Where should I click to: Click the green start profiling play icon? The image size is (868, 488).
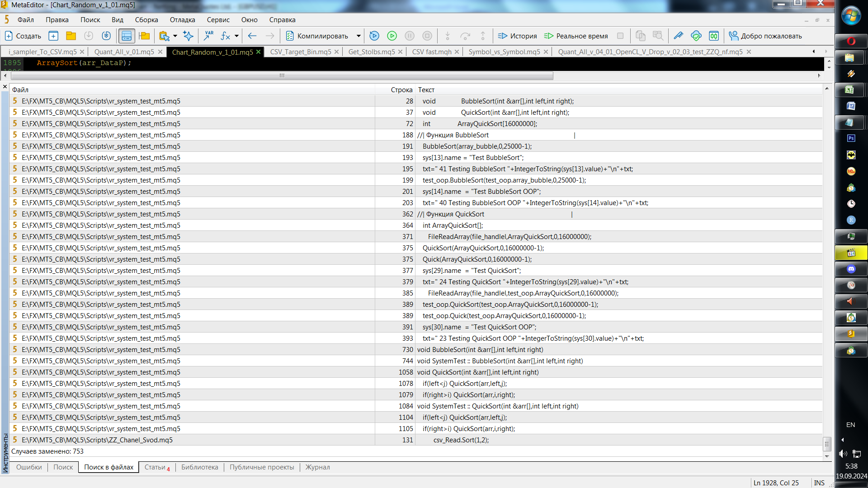pyautogui.click(x=392, y=36)
